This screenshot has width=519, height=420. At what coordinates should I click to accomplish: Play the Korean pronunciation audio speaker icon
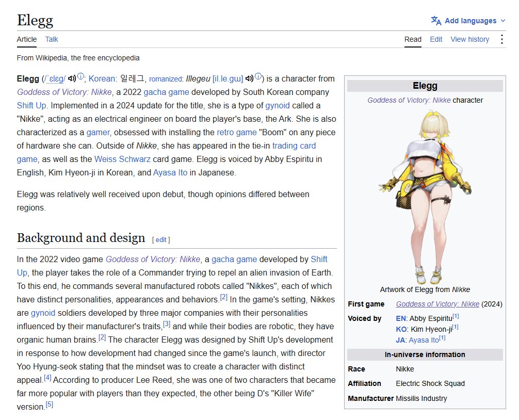click(249, 79)
